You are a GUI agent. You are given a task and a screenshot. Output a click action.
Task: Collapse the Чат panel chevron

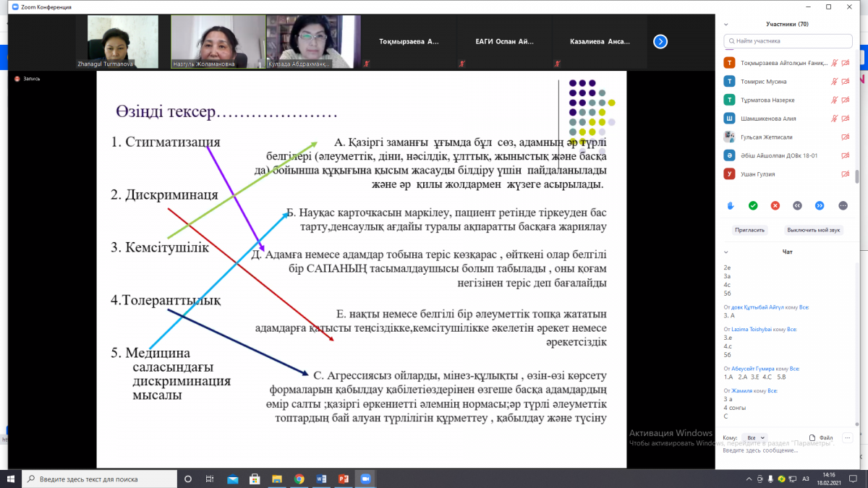pos(728,252)
